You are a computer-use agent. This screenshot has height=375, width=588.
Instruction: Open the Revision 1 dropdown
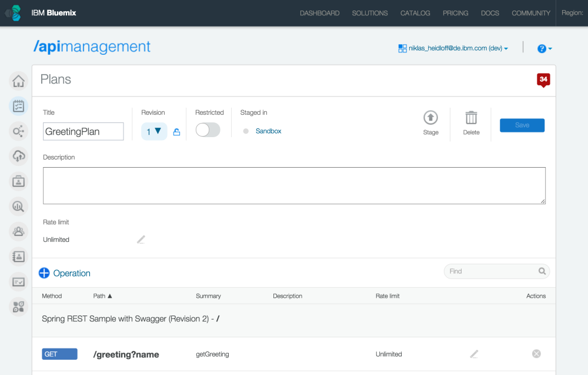[154, 131]
